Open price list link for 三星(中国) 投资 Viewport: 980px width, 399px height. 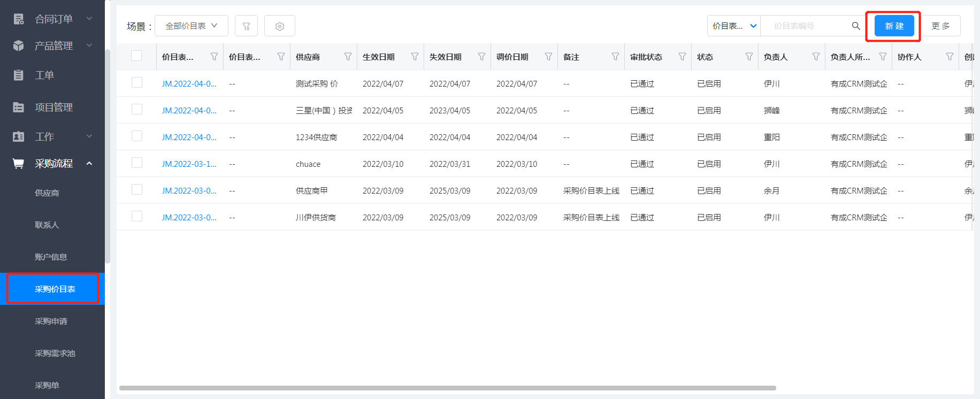pos(189,111)
